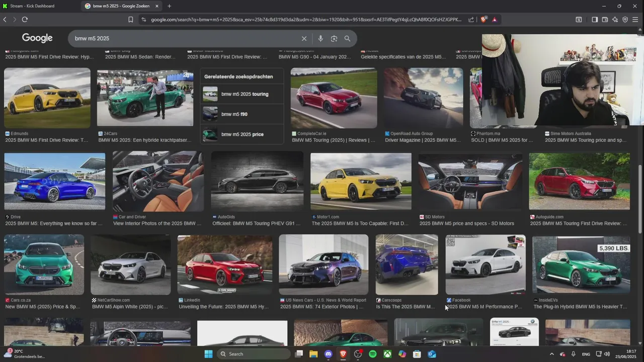Open the tab search icon in the toolbar

click(x=579, y=20)
